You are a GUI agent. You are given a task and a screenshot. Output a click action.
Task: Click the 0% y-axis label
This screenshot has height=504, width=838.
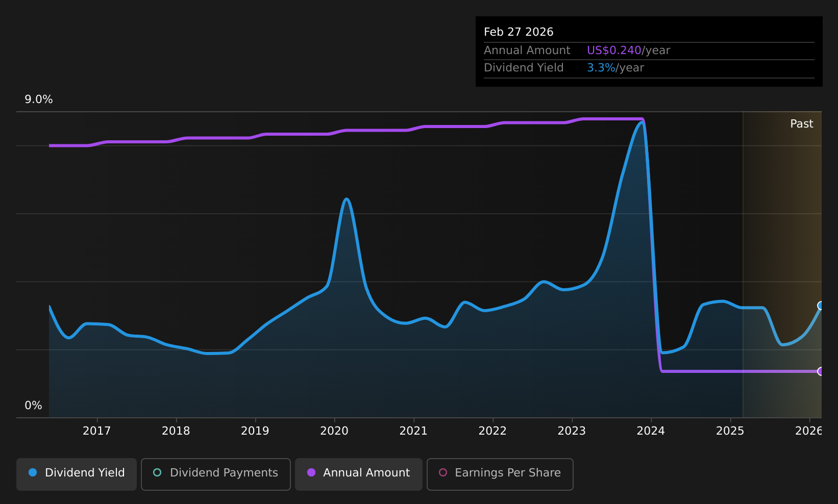point(34,406)
